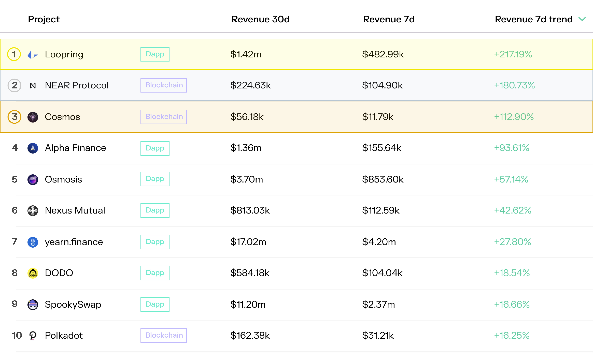
Task: Click the Nexus Mutual logo icon
Action: coord(33,211)
